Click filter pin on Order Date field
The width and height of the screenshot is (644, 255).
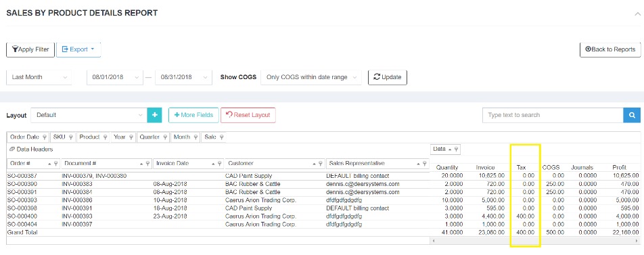coord(44,137)
